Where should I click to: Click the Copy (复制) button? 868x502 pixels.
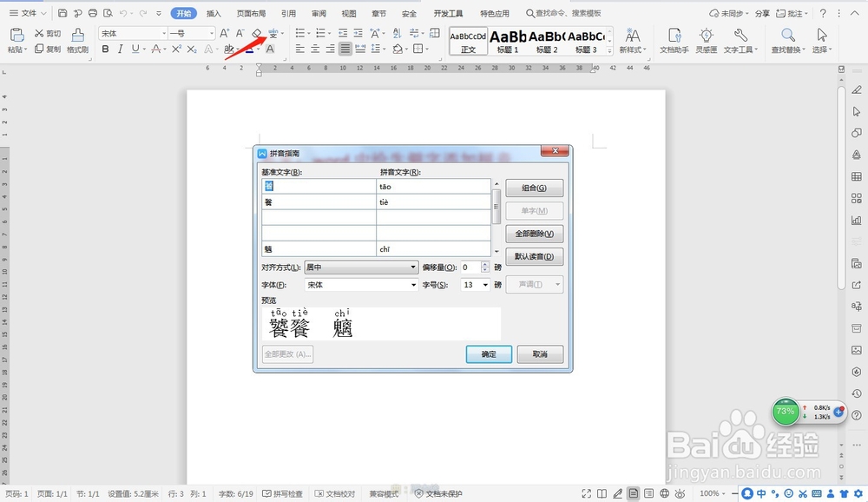coord(48,49)
